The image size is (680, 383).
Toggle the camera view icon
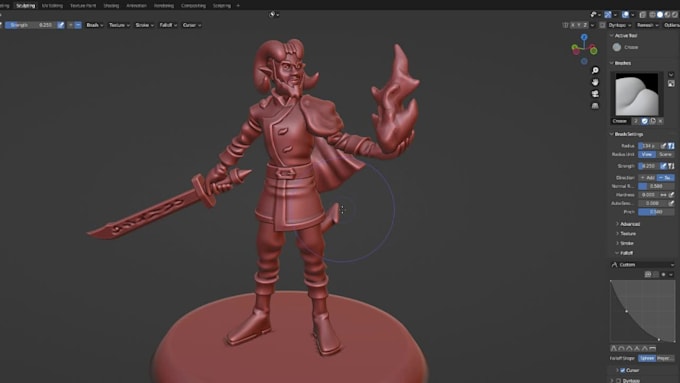pyautogui.click(x=595, y=94)
